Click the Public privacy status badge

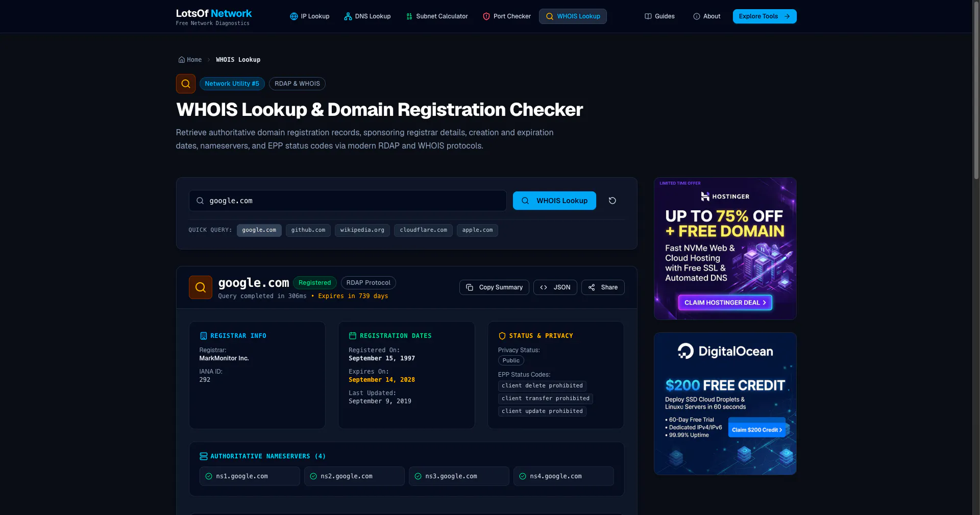(511, 360)
